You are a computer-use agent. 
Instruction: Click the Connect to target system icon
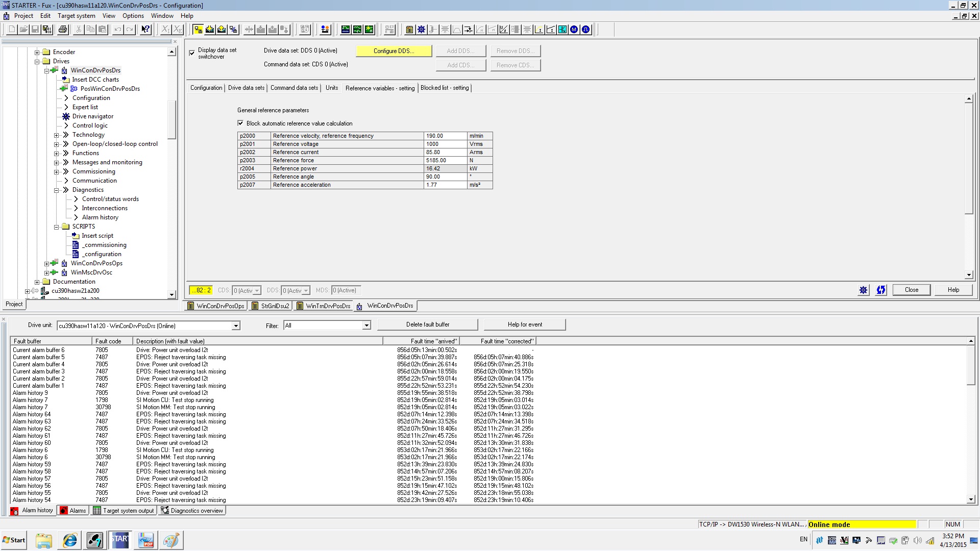[198, 30]
